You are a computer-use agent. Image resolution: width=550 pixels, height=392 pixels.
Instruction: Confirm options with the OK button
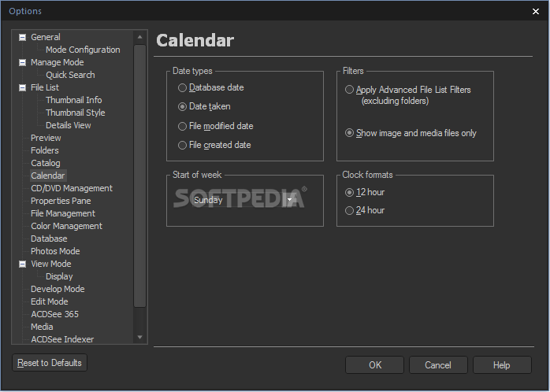pyautogui.click(x=375, y=365)
